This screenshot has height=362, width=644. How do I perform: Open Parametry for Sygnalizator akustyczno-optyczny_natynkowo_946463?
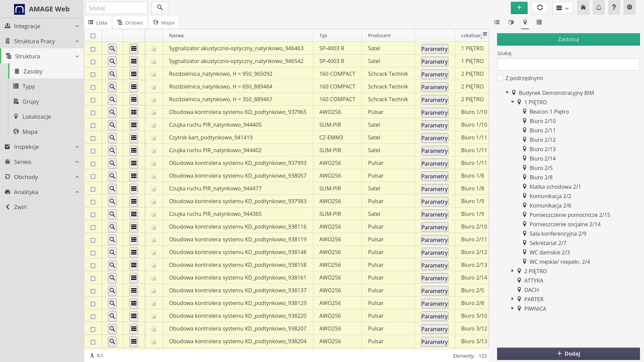point(435,49)
